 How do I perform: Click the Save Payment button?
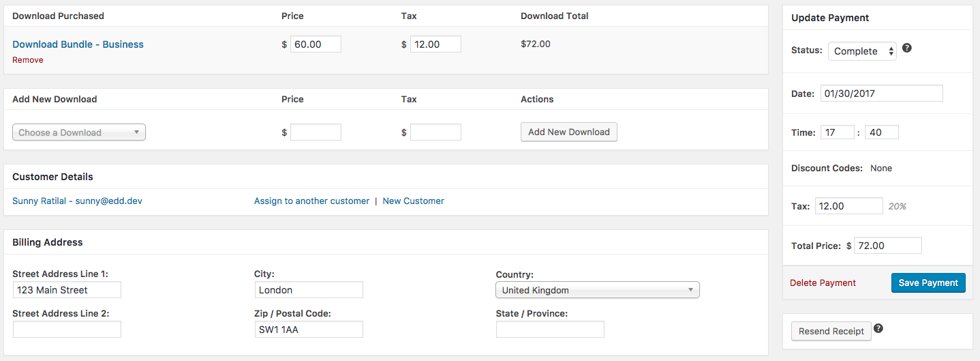pos(928,283)
